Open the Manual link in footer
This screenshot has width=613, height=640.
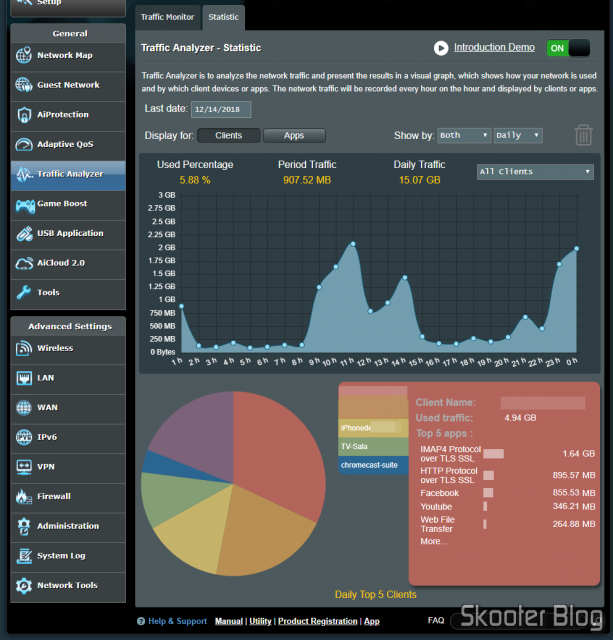[229, 621]
